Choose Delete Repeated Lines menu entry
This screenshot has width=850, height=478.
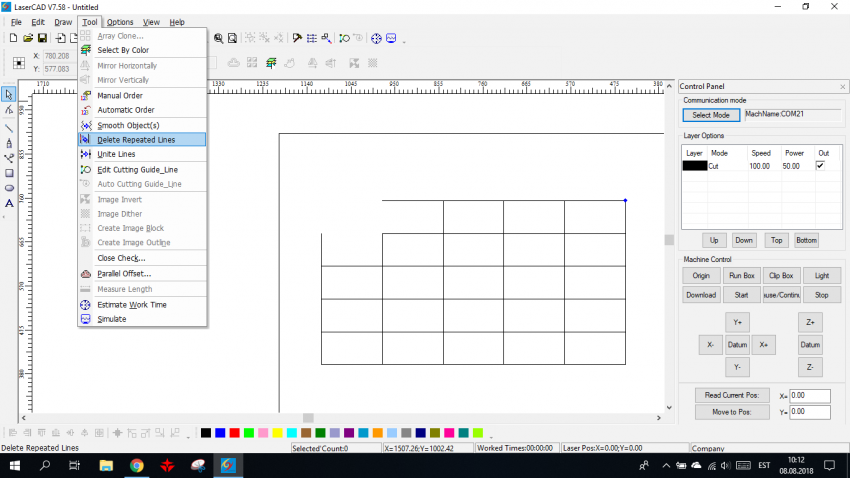point(142,140)
